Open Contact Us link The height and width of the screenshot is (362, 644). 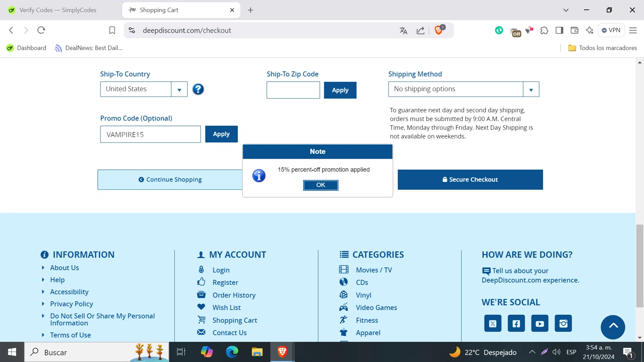coord(229,333)
